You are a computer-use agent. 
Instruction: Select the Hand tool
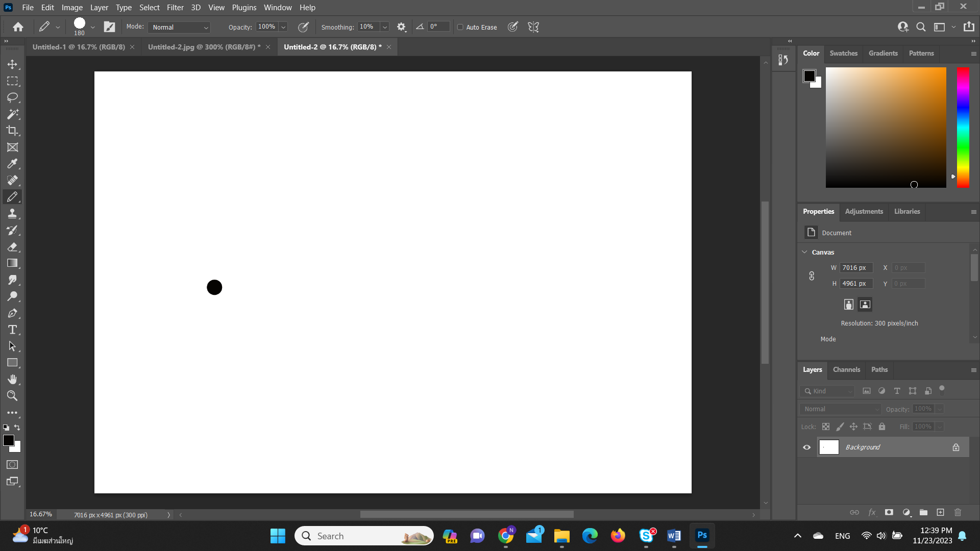click(12, 380)
